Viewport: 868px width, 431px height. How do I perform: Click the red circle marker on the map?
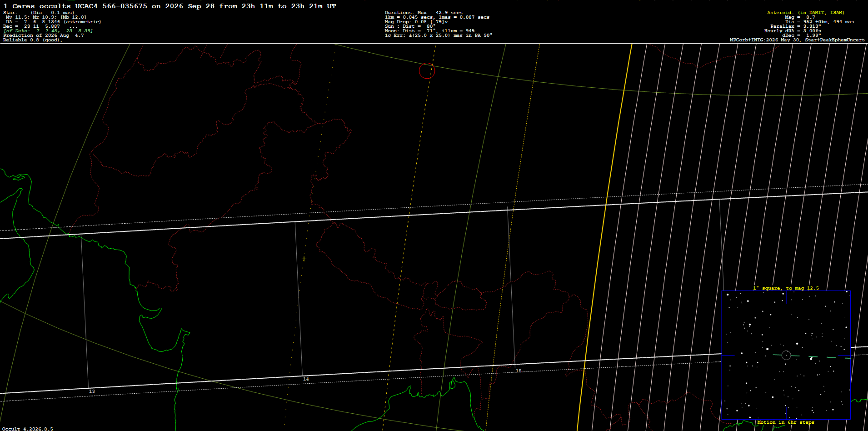tap(427, 70)
